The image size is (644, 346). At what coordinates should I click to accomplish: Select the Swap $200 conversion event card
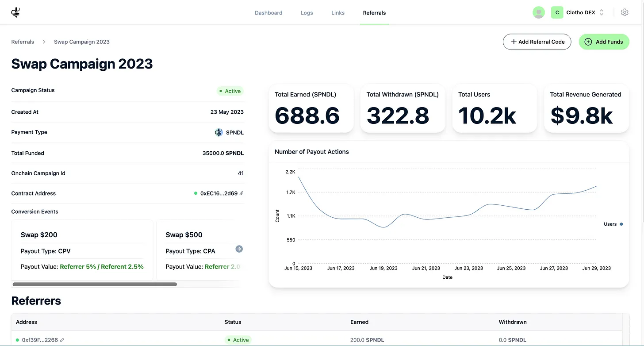pyautogui.click(x=82, y=250)
